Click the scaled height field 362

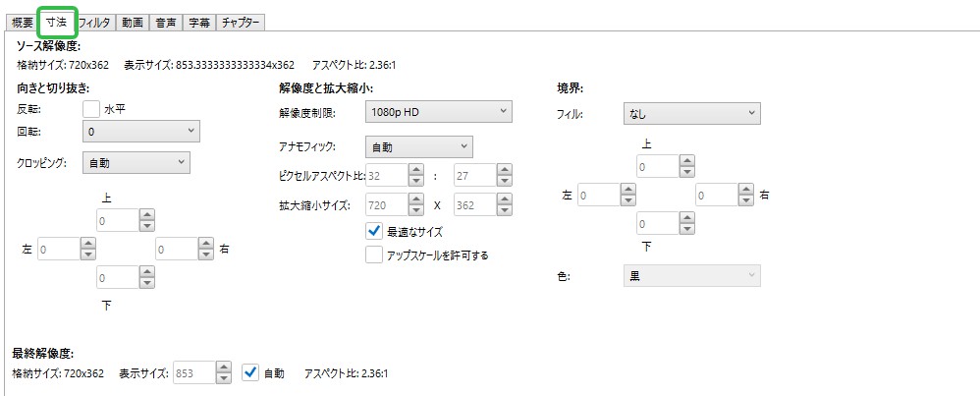click(x=475, y=204)
